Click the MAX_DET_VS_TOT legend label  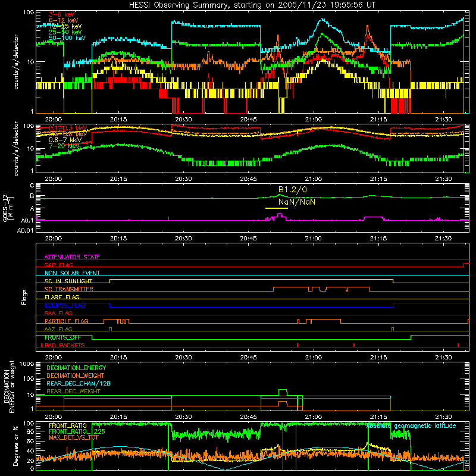point(74,437)
